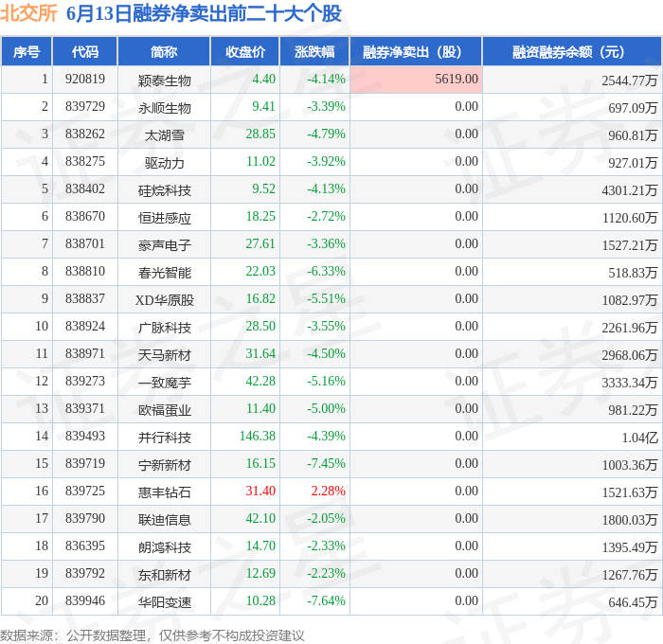Click balance value 1267.76万
Screen dimensions: 663x644
tap(630, 575)
